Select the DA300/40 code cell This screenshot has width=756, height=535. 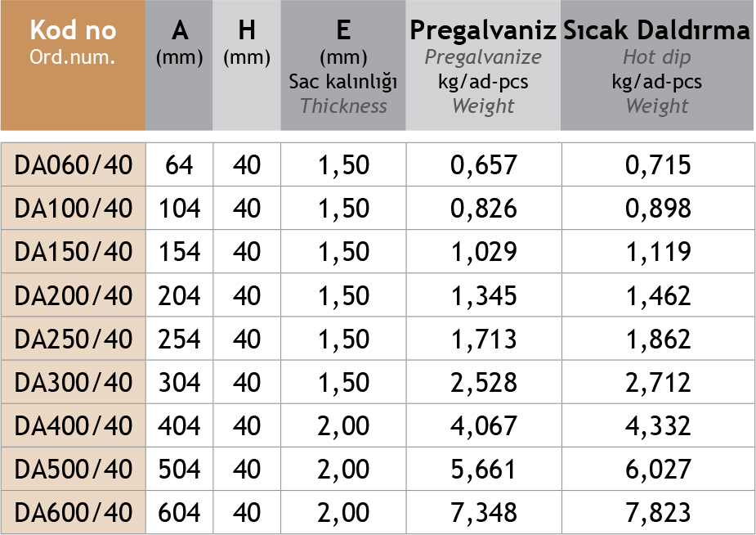73,382
